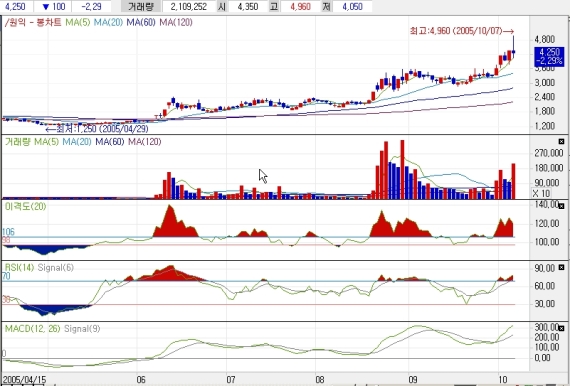Click the 300,00 MACD axis label
Image resolution: width=570 pixels, height=386 pixels.
(546, 327)
